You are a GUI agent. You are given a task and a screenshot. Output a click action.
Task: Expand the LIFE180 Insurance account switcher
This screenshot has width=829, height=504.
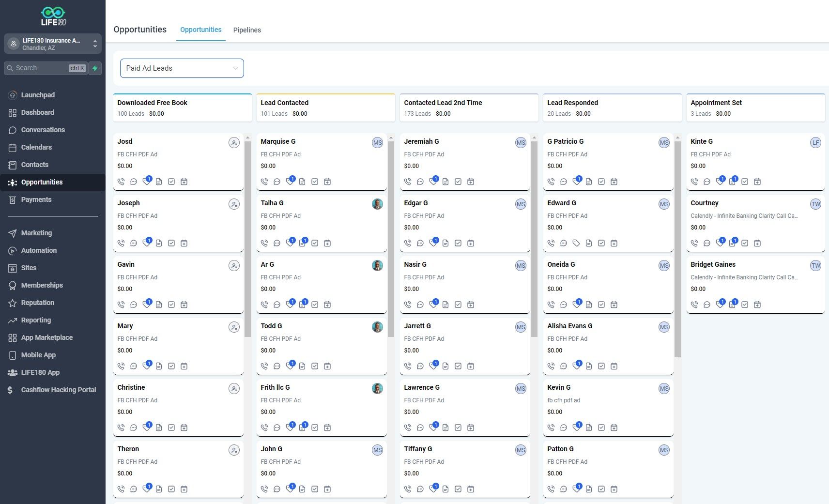pos(53,44)
